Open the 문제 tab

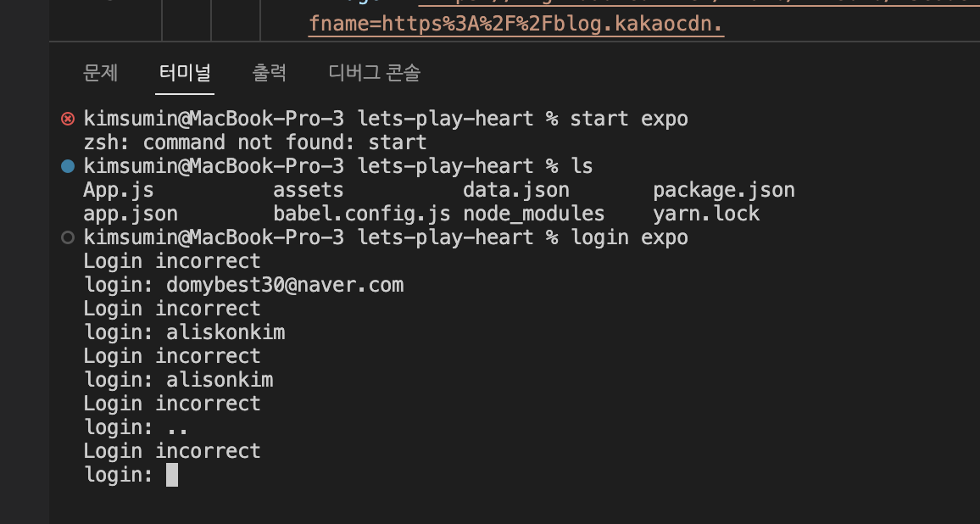[x=100, y=73]
